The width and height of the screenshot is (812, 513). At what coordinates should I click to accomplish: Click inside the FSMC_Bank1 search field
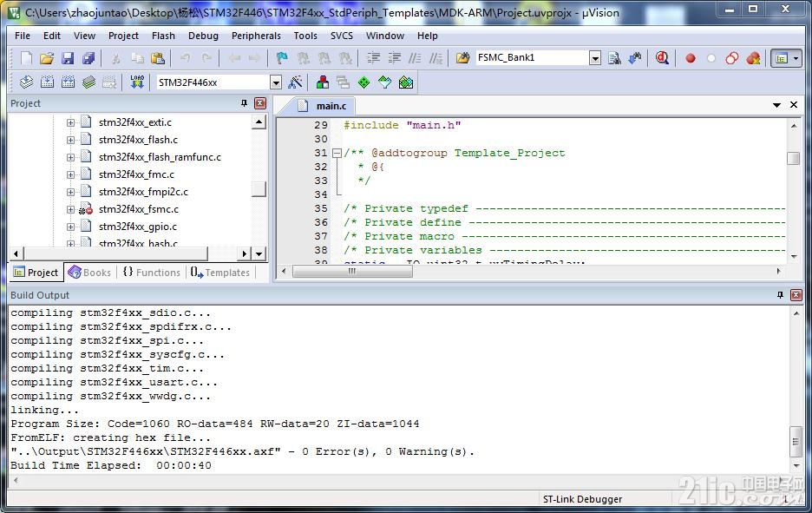coord(532,57)
